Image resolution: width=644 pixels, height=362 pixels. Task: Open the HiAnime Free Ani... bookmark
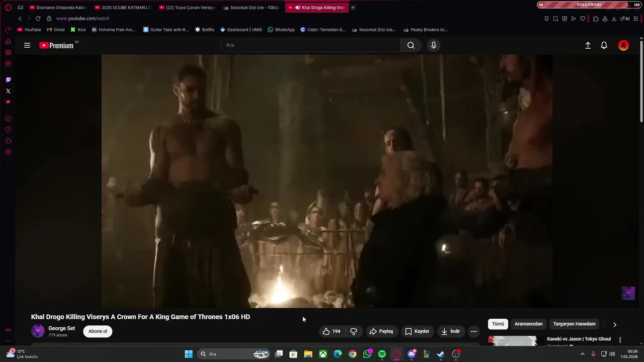pyautogui.click(x=113, y=30)
